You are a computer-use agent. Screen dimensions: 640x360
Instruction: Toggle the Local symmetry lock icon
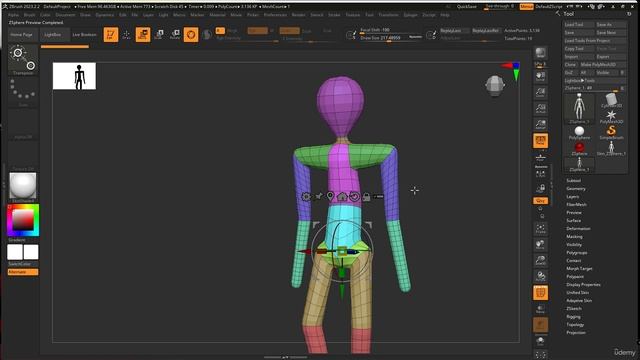click(540, 188)
